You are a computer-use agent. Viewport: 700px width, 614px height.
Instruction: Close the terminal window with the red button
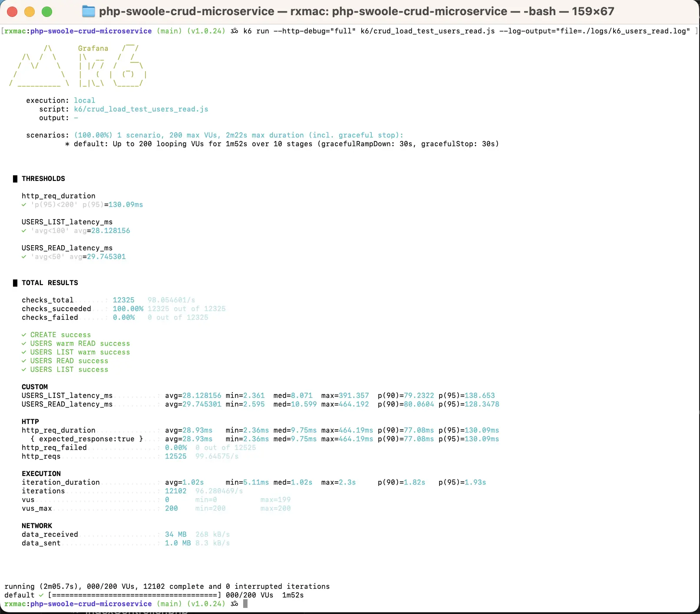pos(13,12)
